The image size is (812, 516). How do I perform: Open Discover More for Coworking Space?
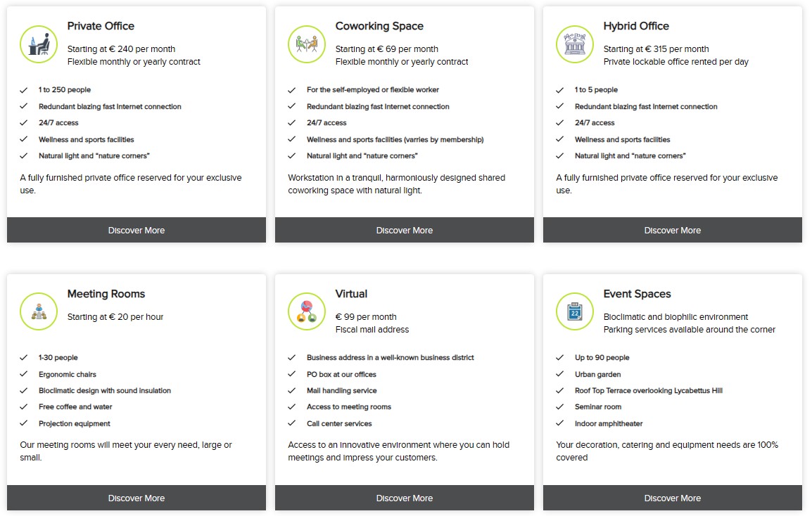coord(405,231)
